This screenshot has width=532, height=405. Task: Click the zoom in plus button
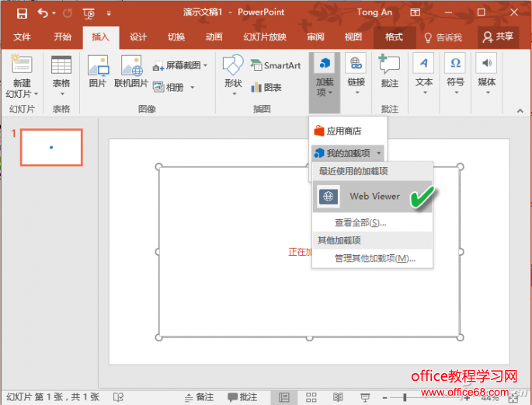[x=468, y=397]
